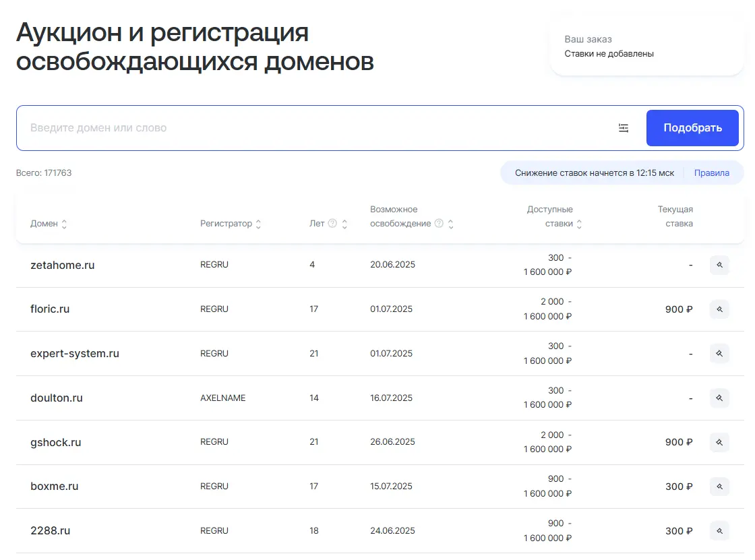Screen dimensions: 755x560
Task: Sort the list by Лет column
Action: pyautogui.click(x=344, y=223)
